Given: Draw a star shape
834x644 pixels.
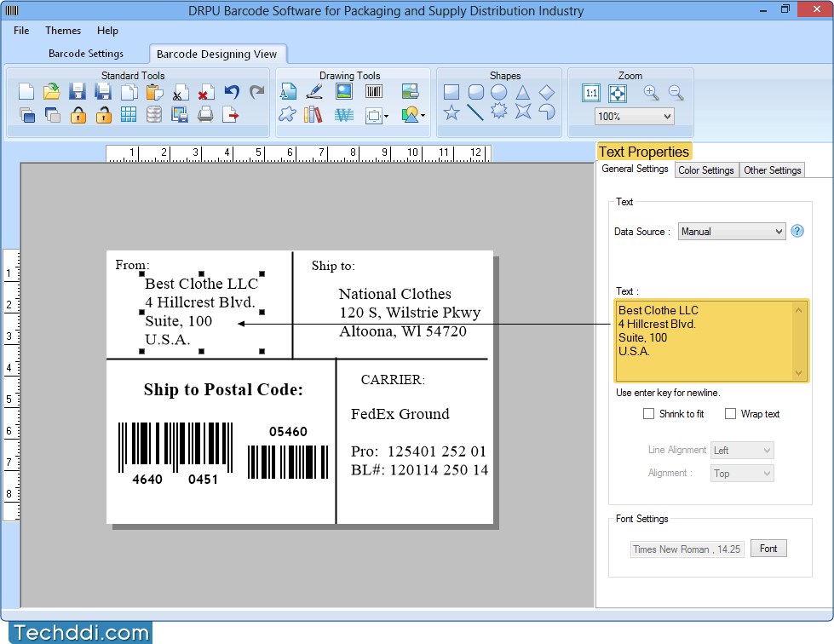Looking at the screenshot, I should [x=452, y=112].
